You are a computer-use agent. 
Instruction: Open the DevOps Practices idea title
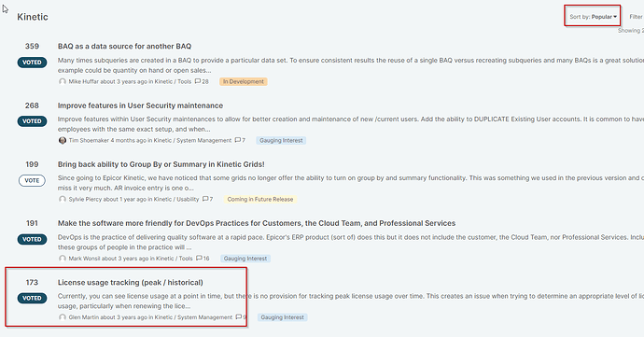coord(257,223)
